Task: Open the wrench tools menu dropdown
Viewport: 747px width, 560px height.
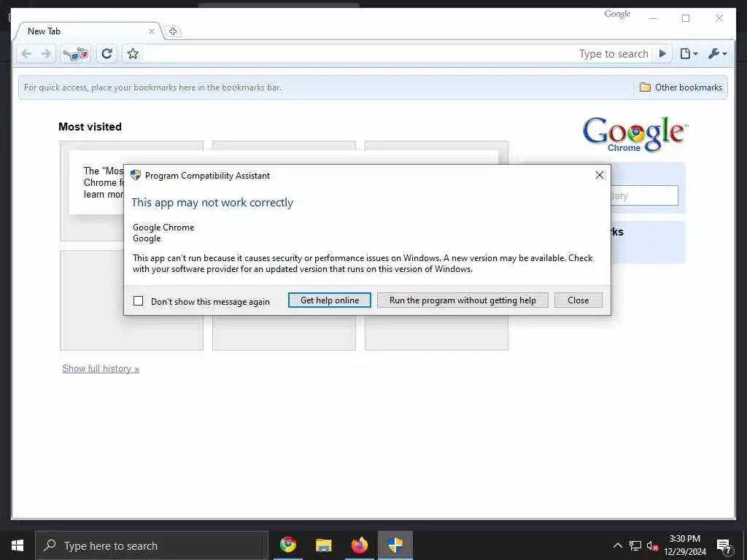Action: pyautogui.click(x=718, y=54)
